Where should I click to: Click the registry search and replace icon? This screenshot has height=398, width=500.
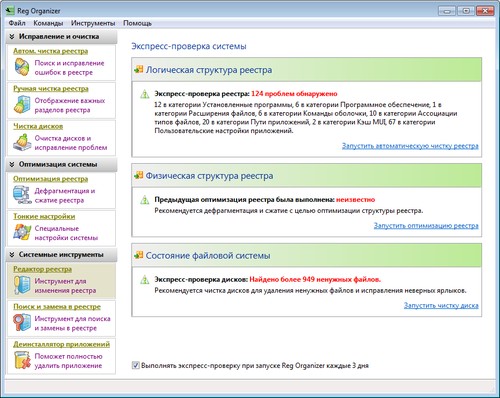tap(22, 322)
